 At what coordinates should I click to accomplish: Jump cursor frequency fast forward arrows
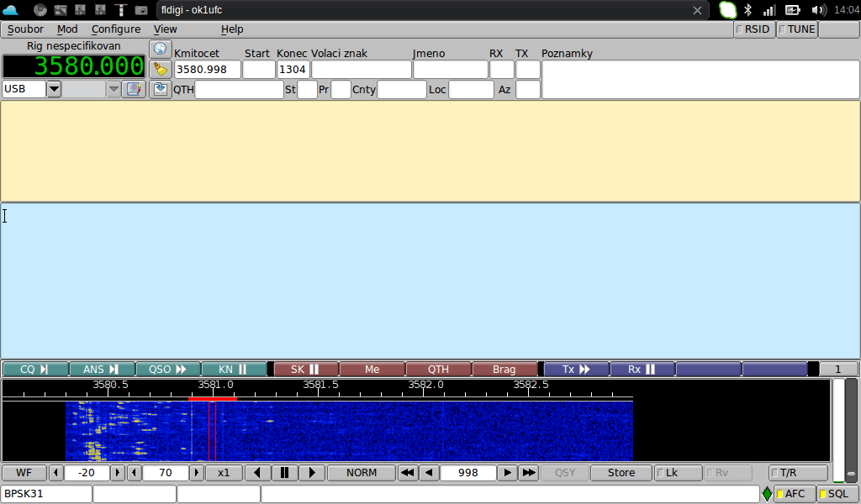pyautogui.click(x=528, y=473)
